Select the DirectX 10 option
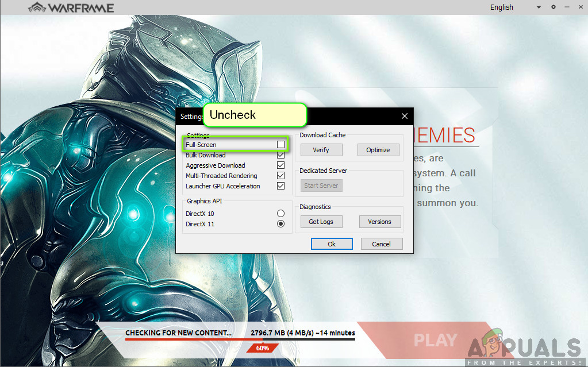Screen dimensions: 588x367 click(x=280, y=213)
